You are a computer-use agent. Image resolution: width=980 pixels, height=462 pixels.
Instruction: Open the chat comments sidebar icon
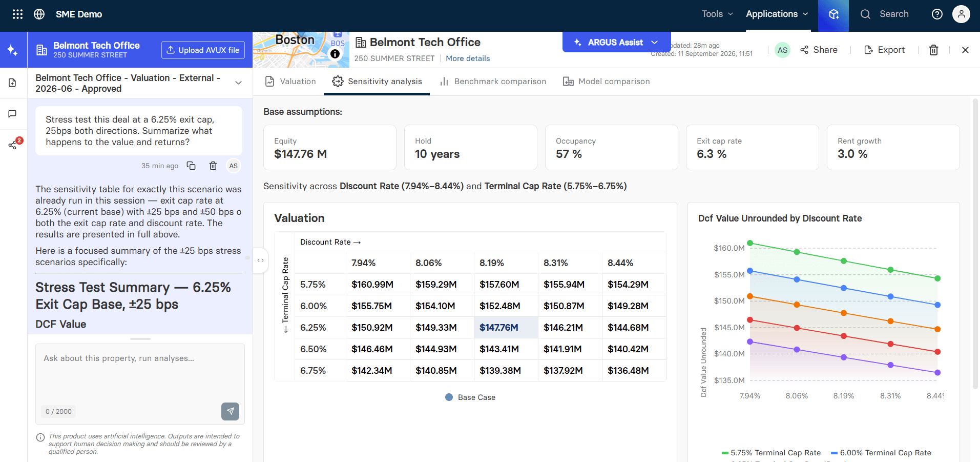(13, 114)
